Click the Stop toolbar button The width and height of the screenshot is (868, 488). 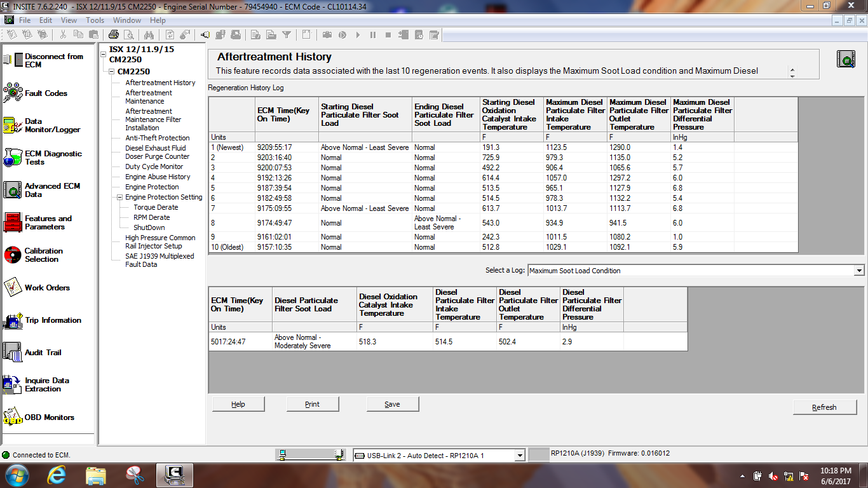pyautogui.click(x=388, y=34)
